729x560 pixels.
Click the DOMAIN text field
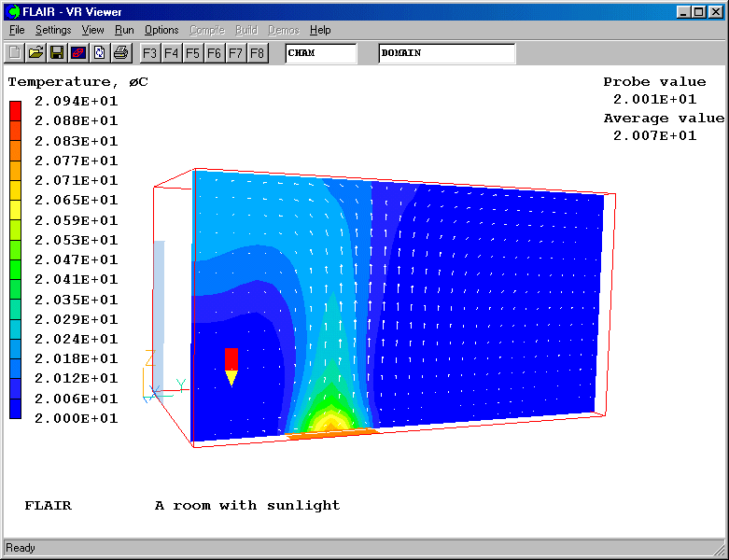point(446,53)
